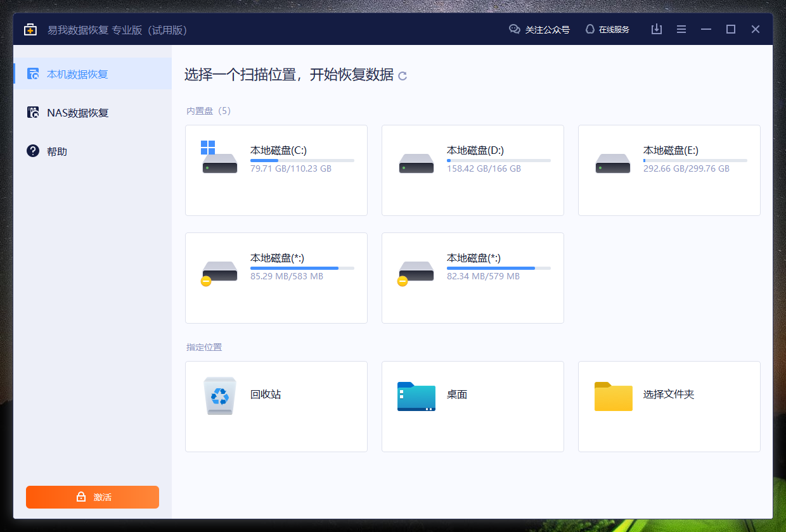Click the E: drive icon
Image resolution: width=786 pixels, height=532 pixels.
pos(613,163)
